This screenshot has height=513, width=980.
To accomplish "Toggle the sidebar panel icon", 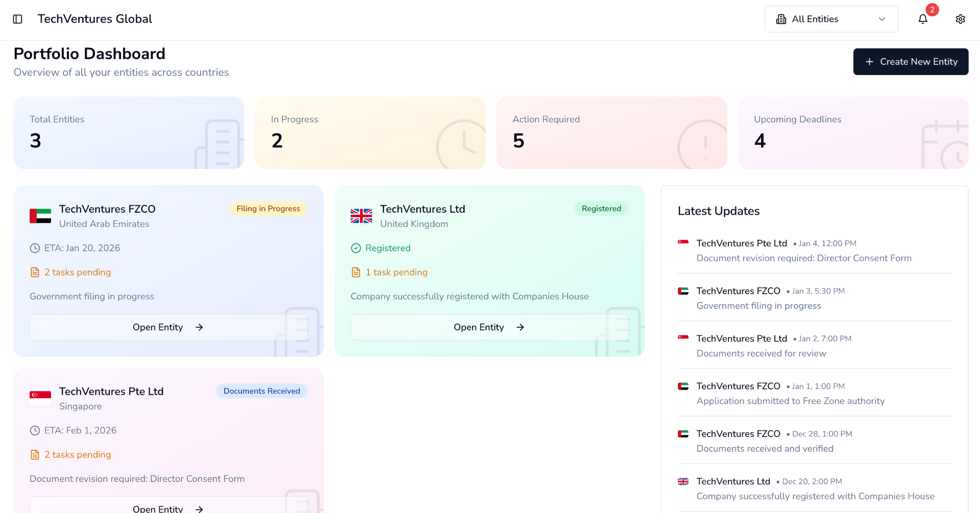I will pos(17,19).
